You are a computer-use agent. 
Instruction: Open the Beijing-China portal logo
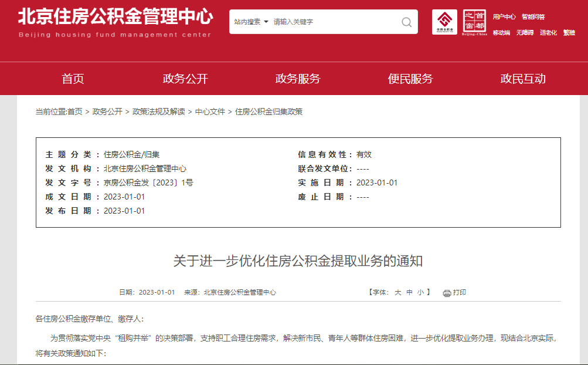pyautogui.click(x=474, y=22)
